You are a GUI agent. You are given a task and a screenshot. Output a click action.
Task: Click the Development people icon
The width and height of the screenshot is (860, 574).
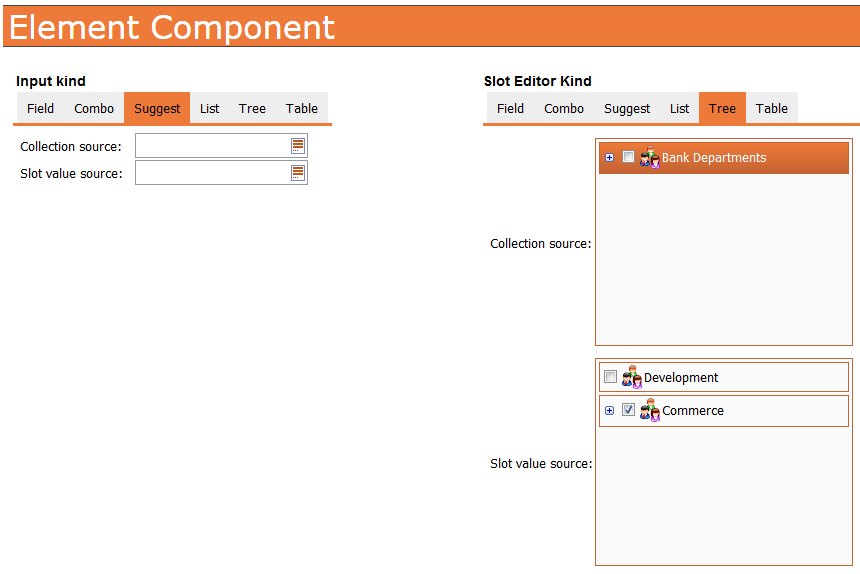point(631,377)
